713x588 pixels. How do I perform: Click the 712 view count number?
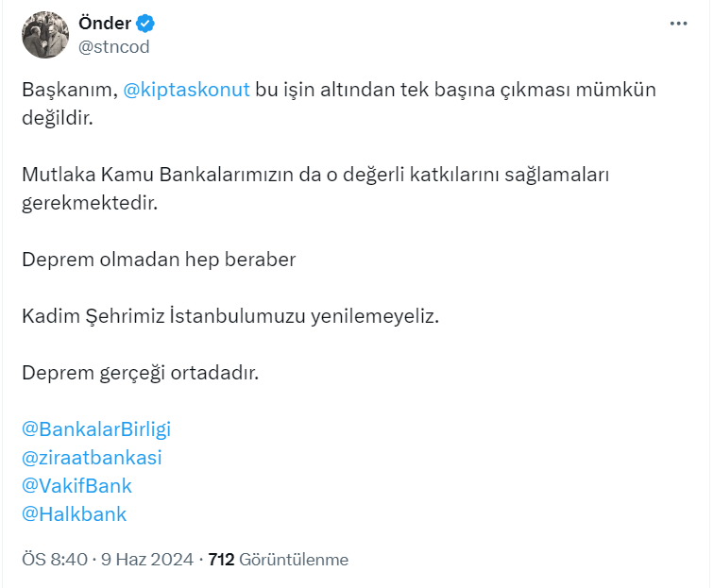(221, 560)
